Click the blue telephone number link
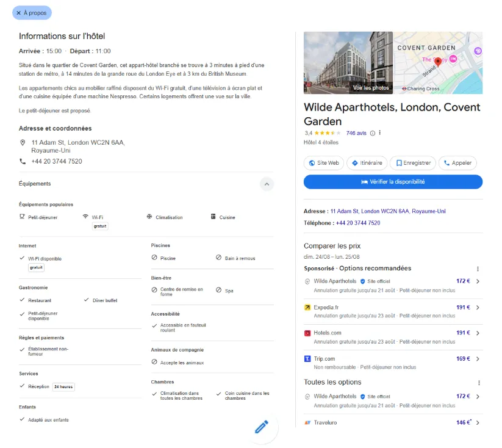This screenshot has height=448, width=502. pos(357,223)
